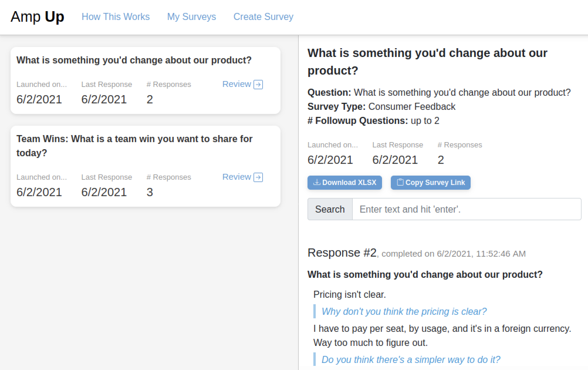
Task: Focus the response search text field
Action: click(467, 209)
